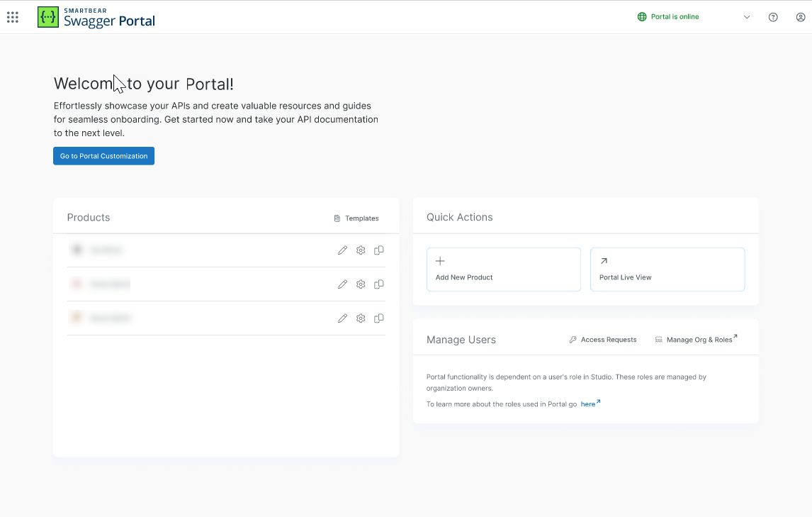
Task: Click copy icon for the second product
Action: tap(379, 284)
